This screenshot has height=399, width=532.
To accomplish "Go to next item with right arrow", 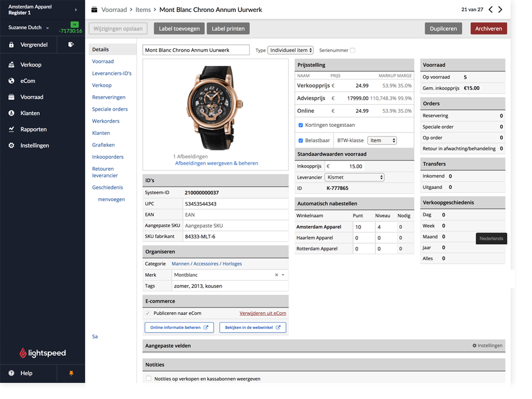I will tap(500, 9).
